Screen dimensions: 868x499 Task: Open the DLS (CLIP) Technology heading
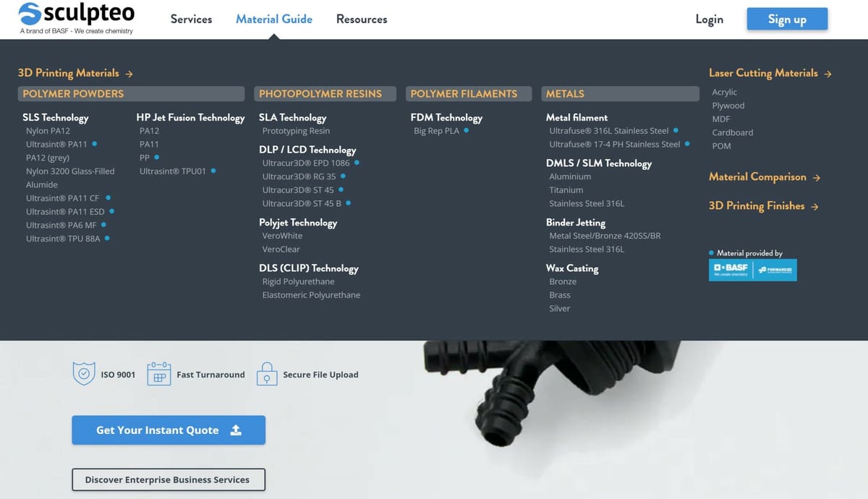(x=309, y=268)
